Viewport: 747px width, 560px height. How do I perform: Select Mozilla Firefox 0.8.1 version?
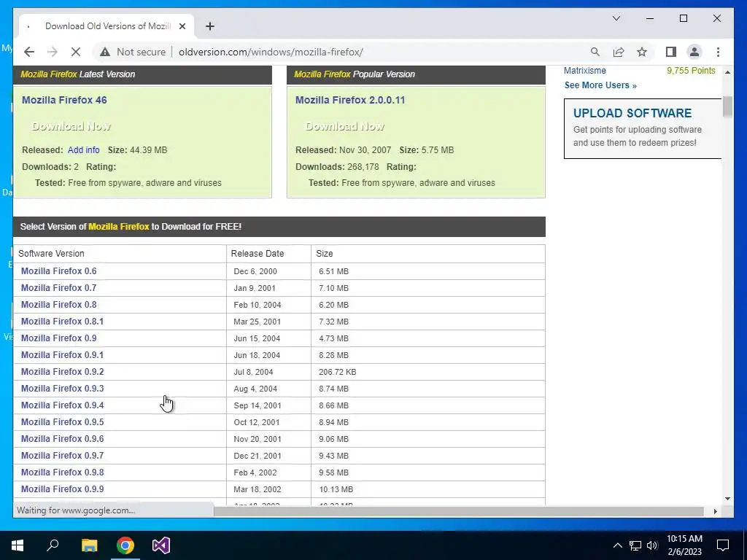click(x=63, y=322)
